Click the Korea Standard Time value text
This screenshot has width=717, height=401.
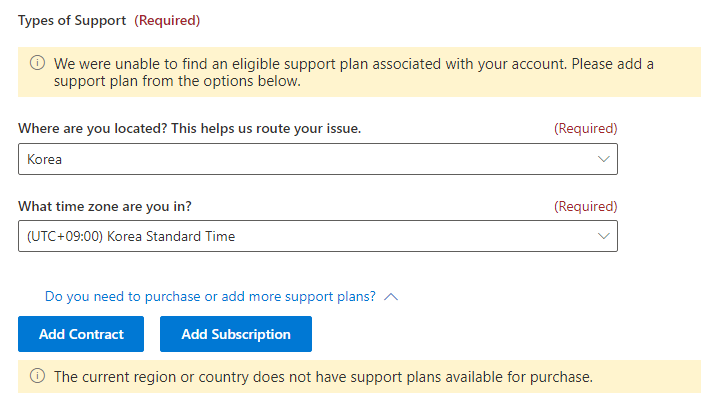[131, 236]
